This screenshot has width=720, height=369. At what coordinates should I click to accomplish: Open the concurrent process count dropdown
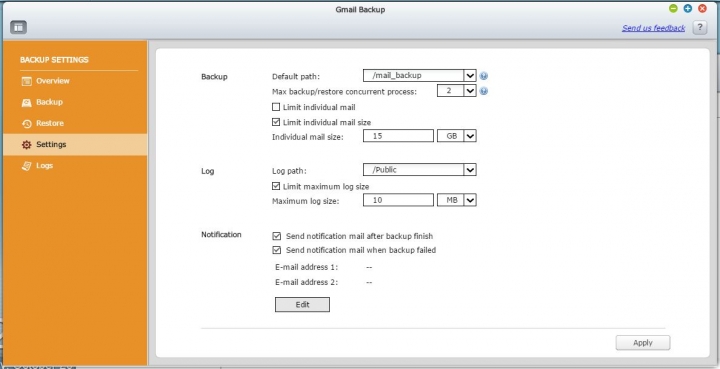470,91
